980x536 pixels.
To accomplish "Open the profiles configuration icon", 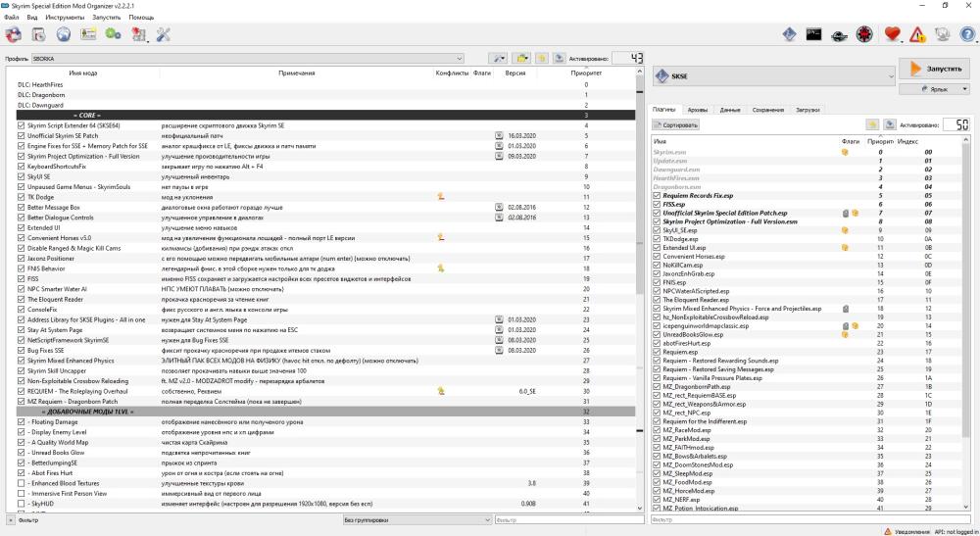I will [88, 35].
